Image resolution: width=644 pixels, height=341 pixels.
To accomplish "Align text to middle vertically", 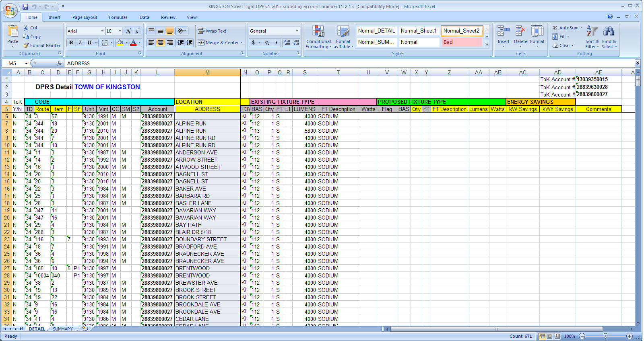I will 160,31.
